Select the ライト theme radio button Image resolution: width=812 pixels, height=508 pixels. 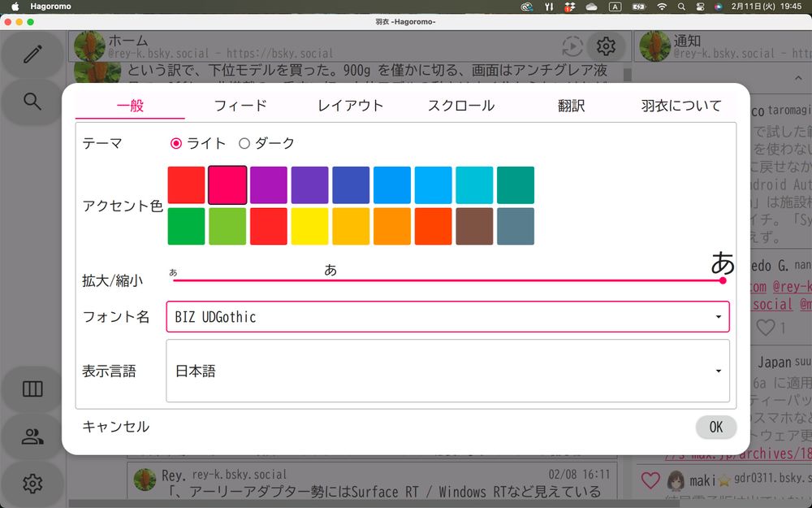point(176,143)
